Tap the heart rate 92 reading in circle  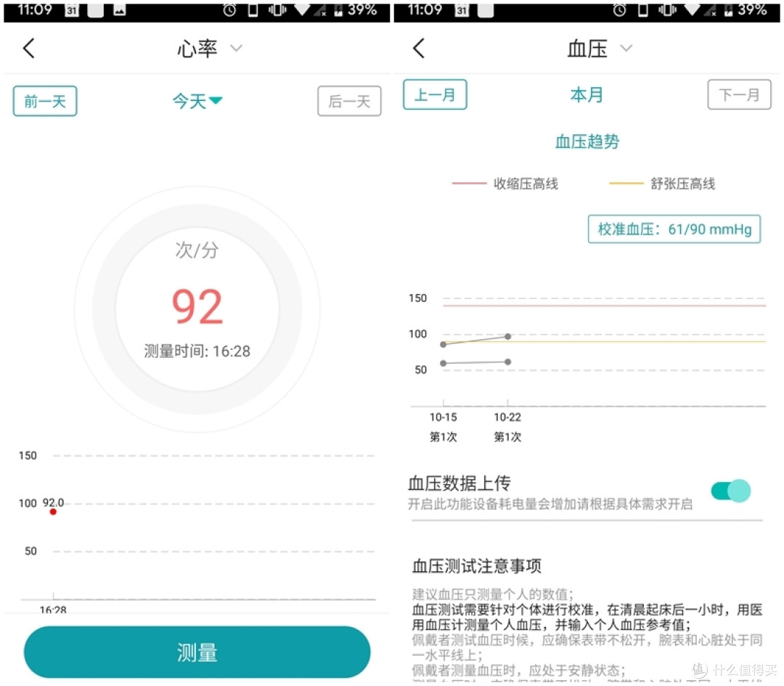pyautogui.click(x=197, y=306)
